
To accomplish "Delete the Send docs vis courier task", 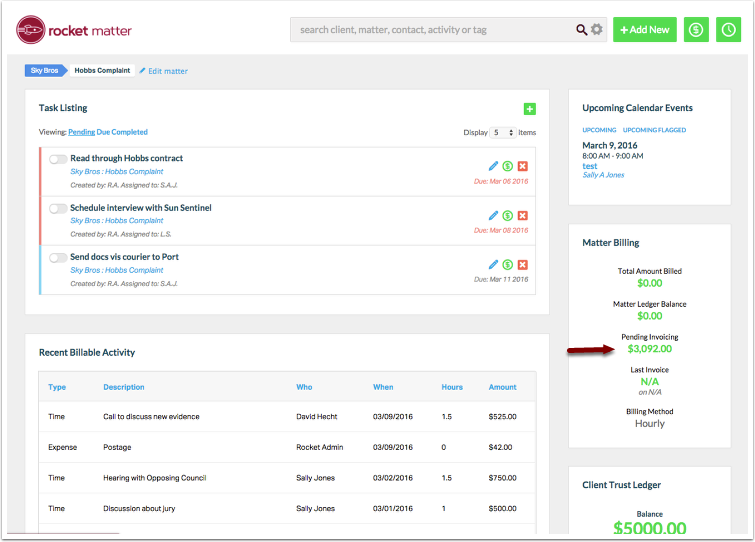I will tap(522, 265).
